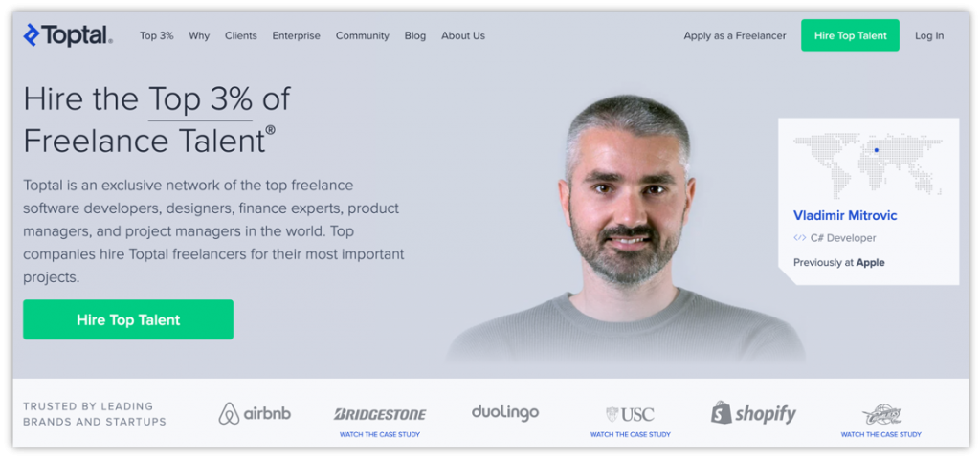This screenshot has height=459, width=980.
Task: Click the Toptal description paragraph
Action: tap(213, 231)
